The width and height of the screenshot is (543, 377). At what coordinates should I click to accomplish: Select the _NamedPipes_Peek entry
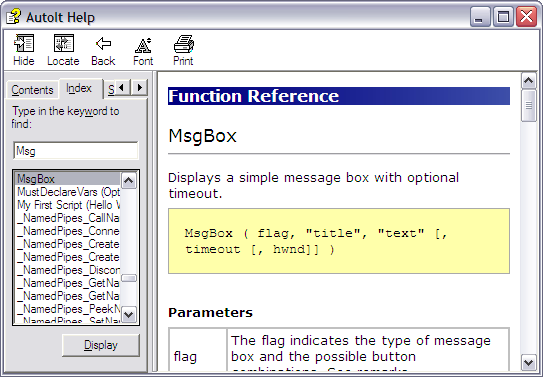68,308
